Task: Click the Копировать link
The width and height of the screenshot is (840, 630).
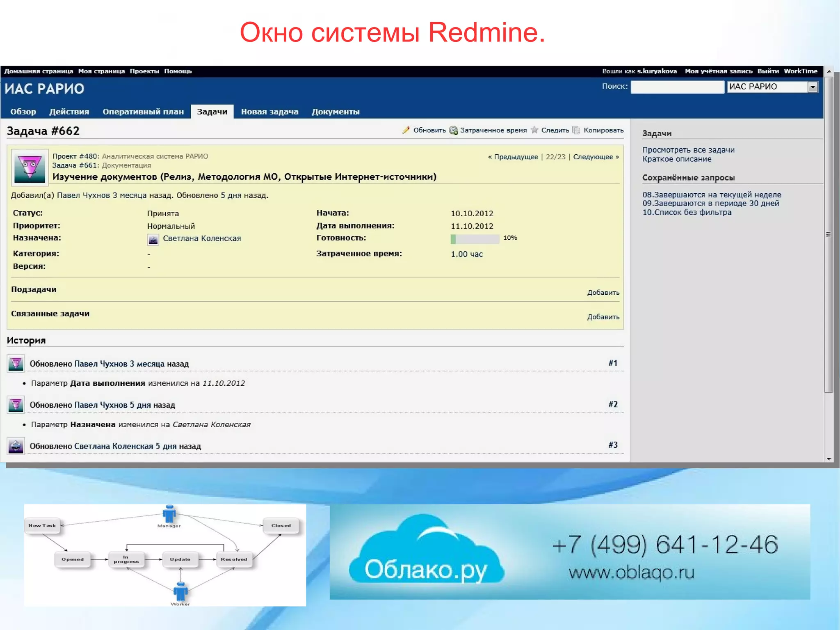Action: click(x=603, y=130)
